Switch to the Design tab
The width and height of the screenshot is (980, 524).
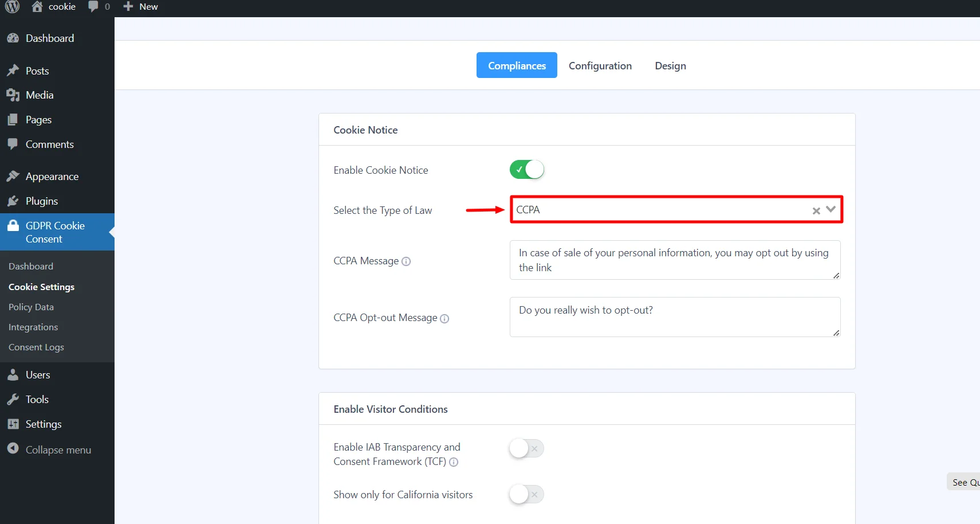[670, 66]
